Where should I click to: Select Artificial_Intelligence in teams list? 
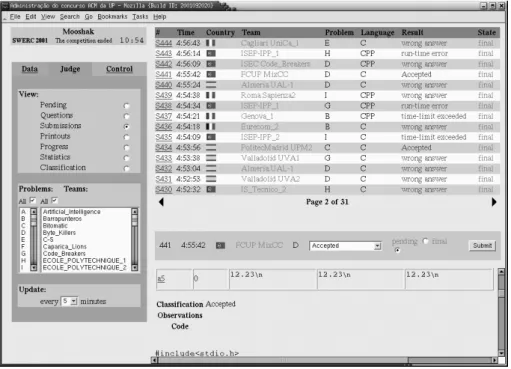click(x=71, y=212)
